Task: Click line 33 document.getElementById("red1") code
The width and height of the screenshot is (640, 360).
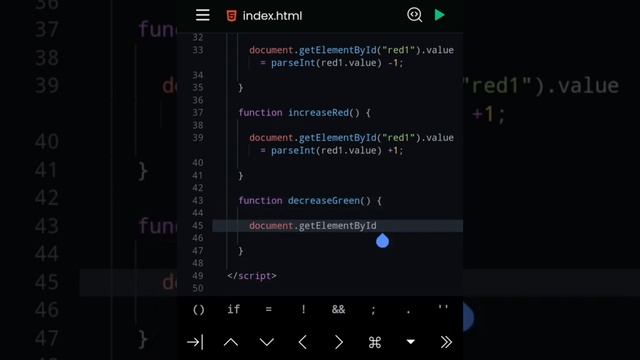Action: click(335, 50)
